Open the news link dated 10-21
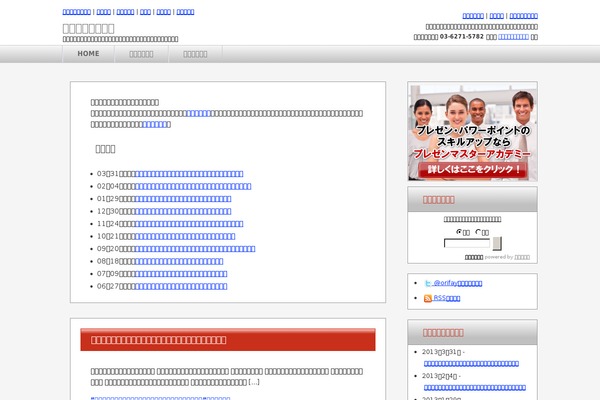 point(185,236)
